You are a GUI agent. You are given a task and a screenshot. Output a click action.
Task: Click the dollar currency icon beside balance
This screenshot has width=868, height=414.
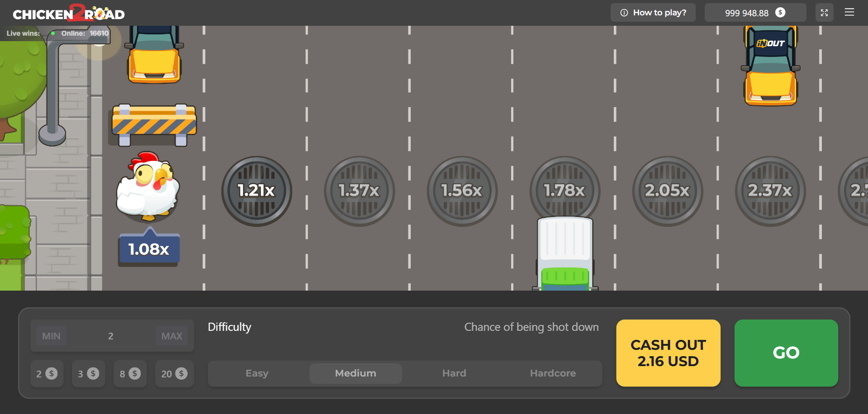tap(780, 13)
